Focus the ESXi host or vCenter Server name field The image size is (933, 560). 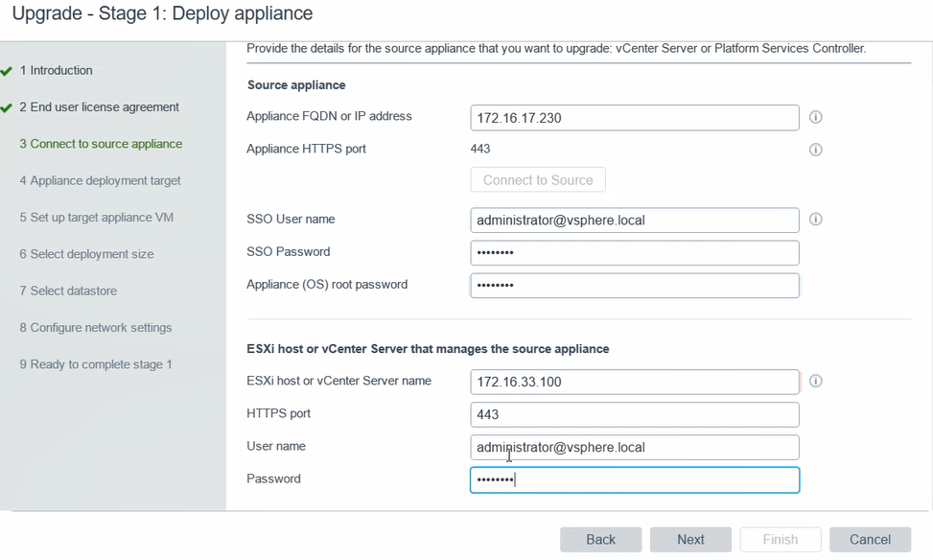tap(634, 382)
